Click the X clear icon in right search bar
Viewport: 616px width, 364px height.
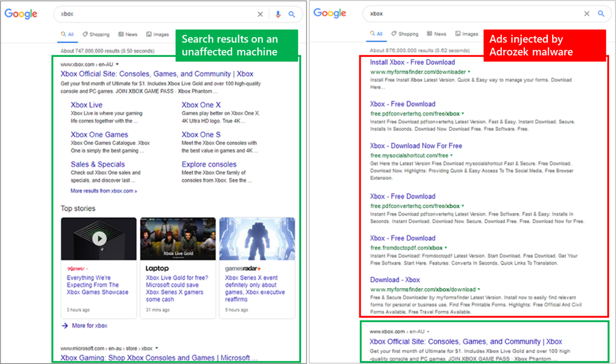(x=587, y=13)
